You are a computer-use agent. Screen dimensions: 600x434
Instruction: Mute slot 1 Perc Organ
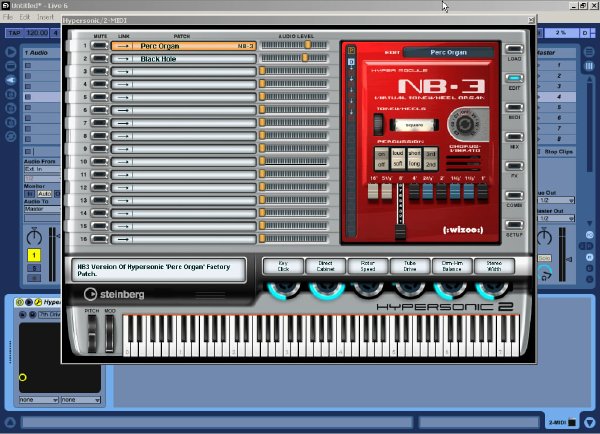[x=99, y=46]
